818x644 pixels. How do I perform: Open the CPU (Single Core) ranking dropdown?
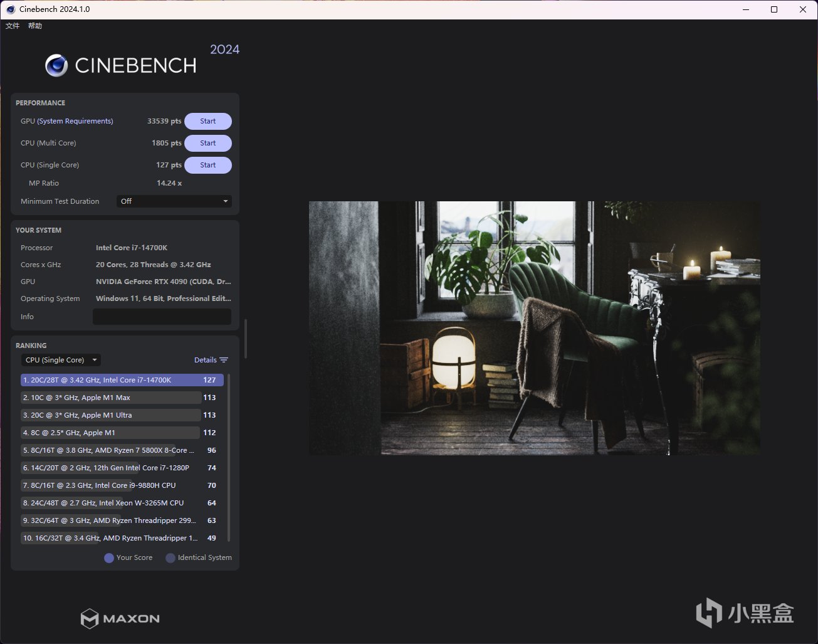point(61,360)
